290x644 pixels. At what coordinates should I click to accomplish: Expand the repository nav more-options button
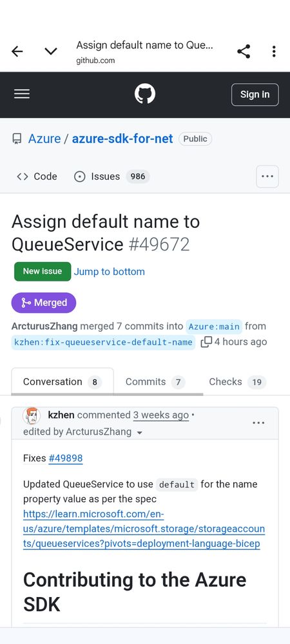point(267,176)
